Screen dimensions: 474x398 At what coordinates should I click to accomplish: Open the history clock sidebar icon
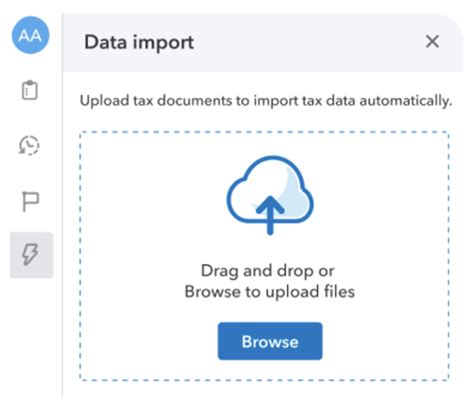click(x=29, y=145)
